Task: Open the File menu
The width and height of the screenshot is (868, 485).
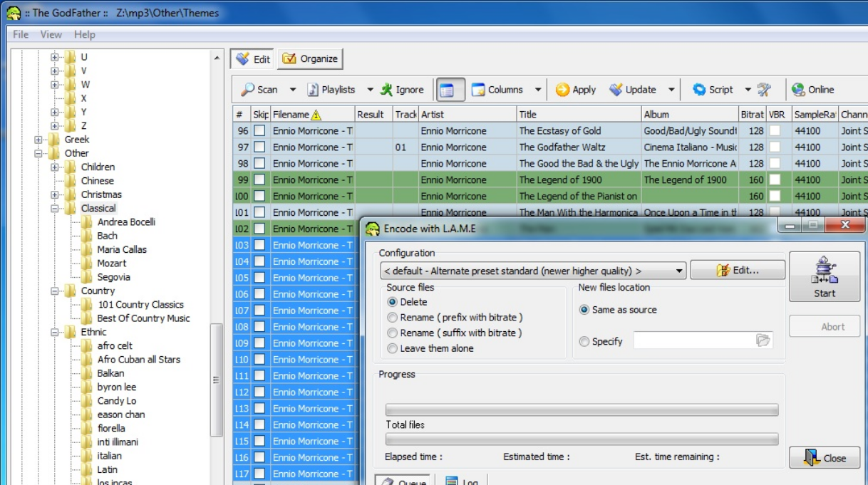Action: click(21, 34)
